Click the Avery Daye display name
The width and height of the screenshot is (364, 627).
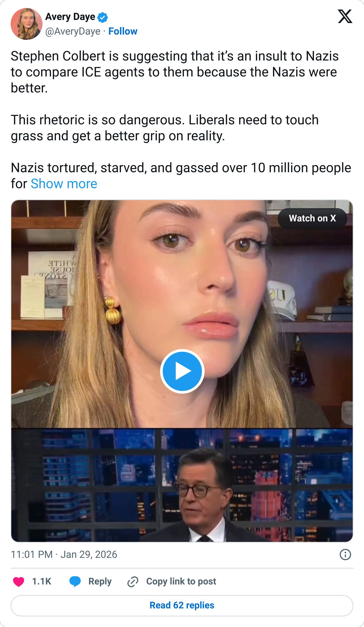click(70, 17)
